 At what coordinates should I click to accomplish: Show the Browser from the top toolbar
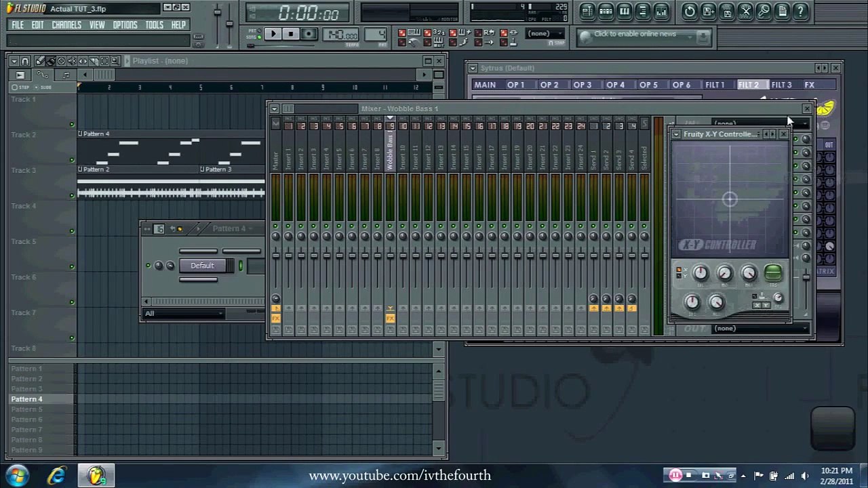coord(643,12)
